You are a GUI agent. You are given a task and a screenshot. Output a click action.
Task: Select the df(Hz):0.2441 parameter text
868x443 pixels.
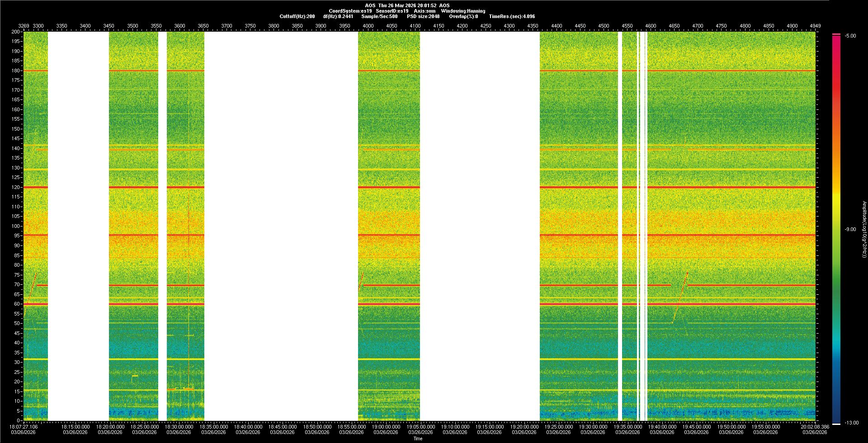(338, 16)
